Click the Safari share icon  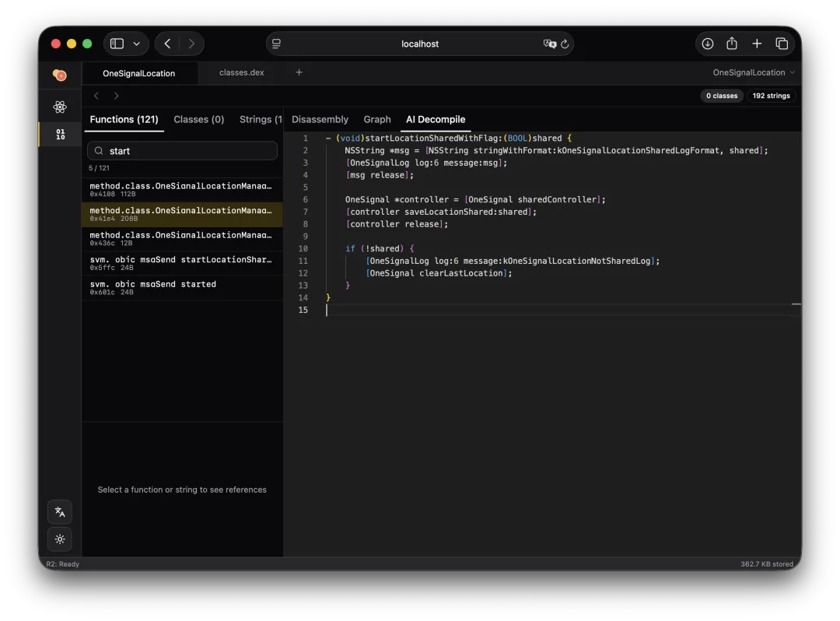[x=732, y=44]
